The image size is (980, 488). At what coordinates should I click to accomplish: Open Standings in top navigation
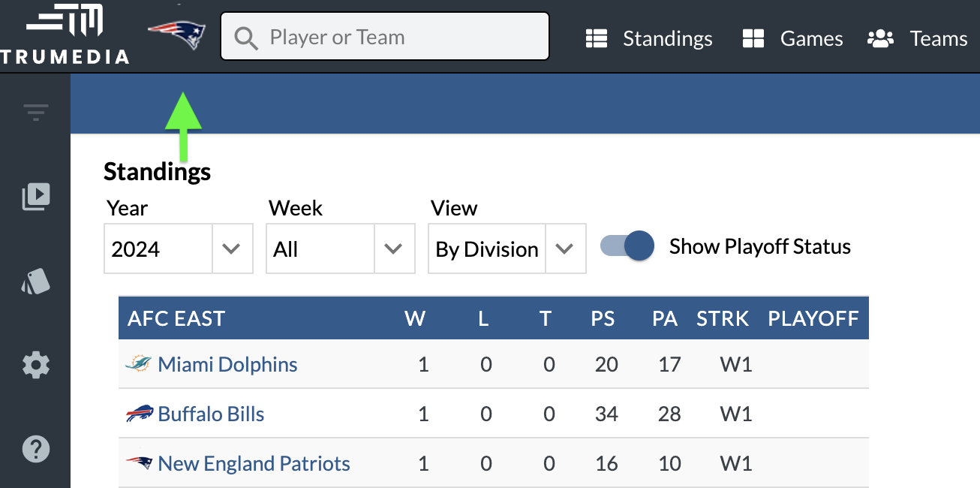click(x=649, y=38)
